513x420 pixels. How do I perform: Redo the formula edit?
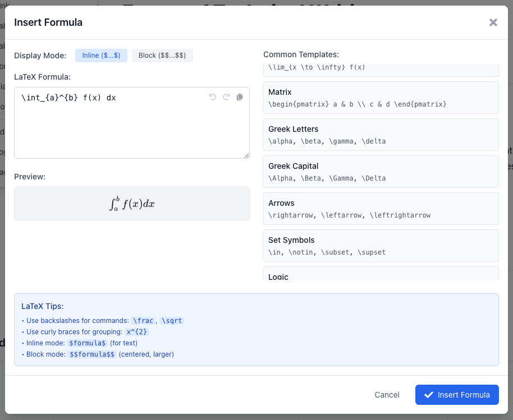tap(226, 97)
